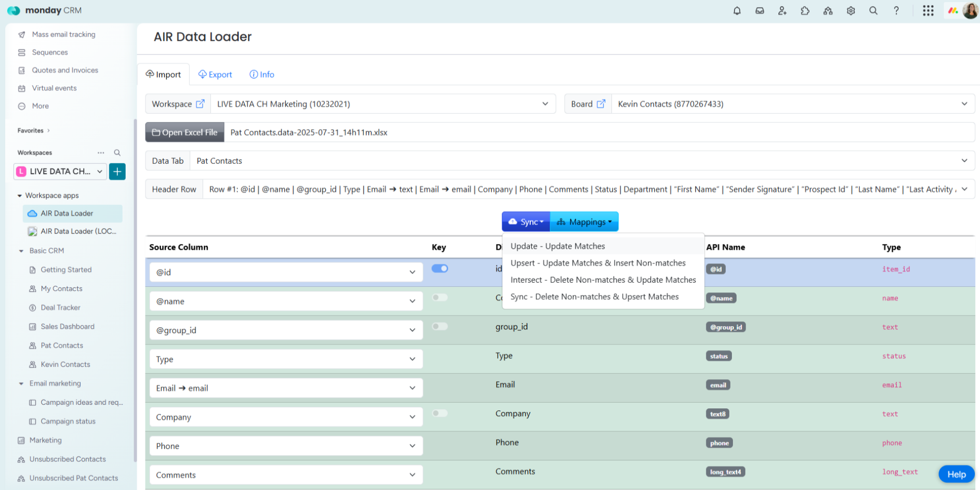Click the add item plus button
Viewport: 980px width, 490px height.
coord(117,171)
